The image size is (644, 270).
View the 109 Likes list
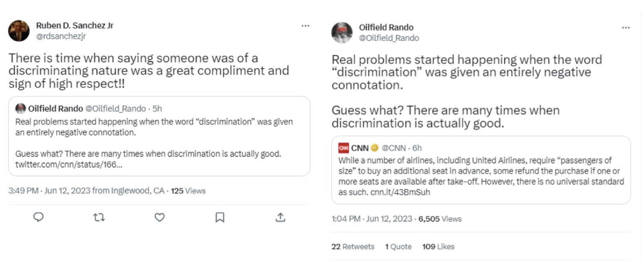pyautogui.click(x=438, y=246)
